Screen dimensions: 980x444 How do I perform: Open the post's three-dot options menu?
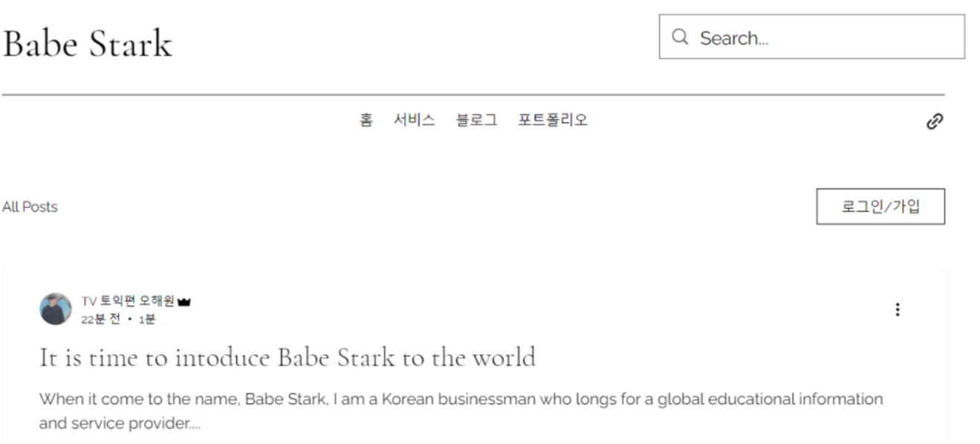point(898,310)
